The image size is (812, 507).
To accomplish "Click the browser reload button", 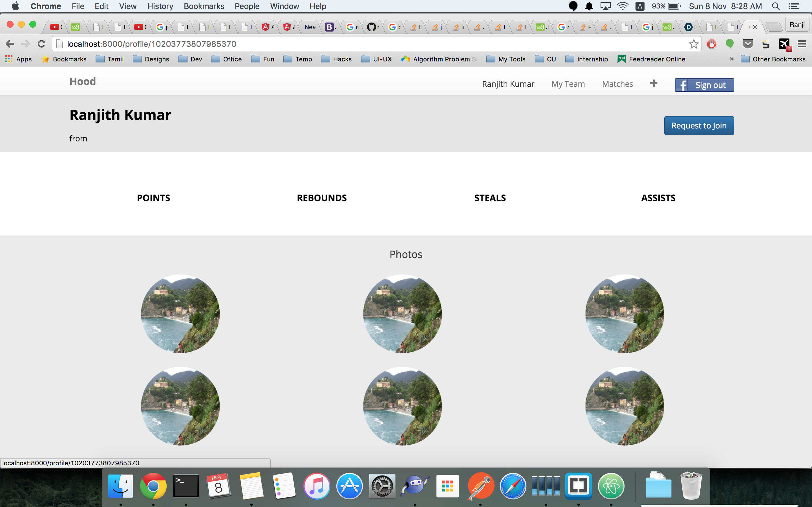I will pyautogui.click(x=41, y=44).
